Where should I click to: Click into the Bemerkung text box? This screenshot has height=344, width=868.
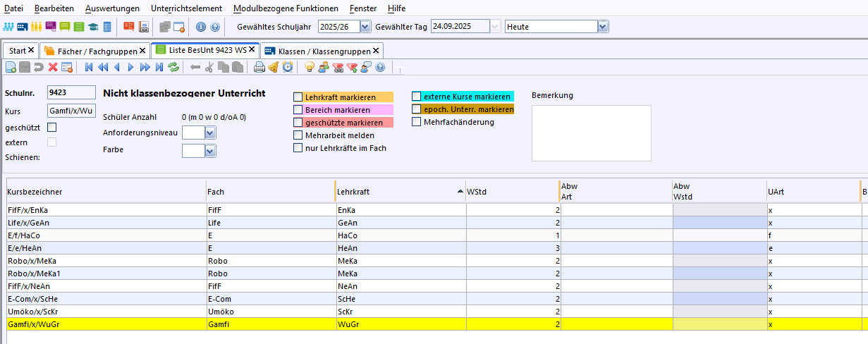pos(591,133)
